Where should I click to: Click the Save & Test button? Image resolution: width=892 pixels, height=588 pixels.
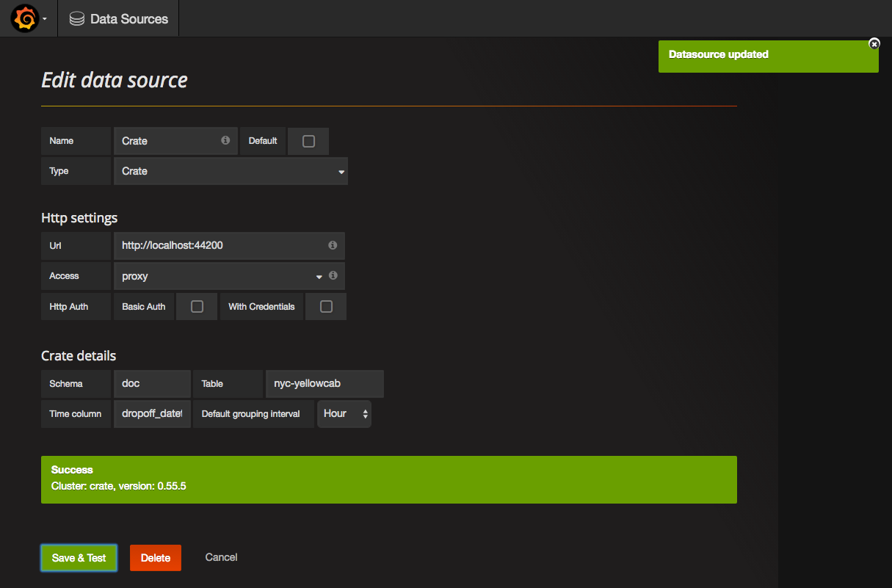79,558
